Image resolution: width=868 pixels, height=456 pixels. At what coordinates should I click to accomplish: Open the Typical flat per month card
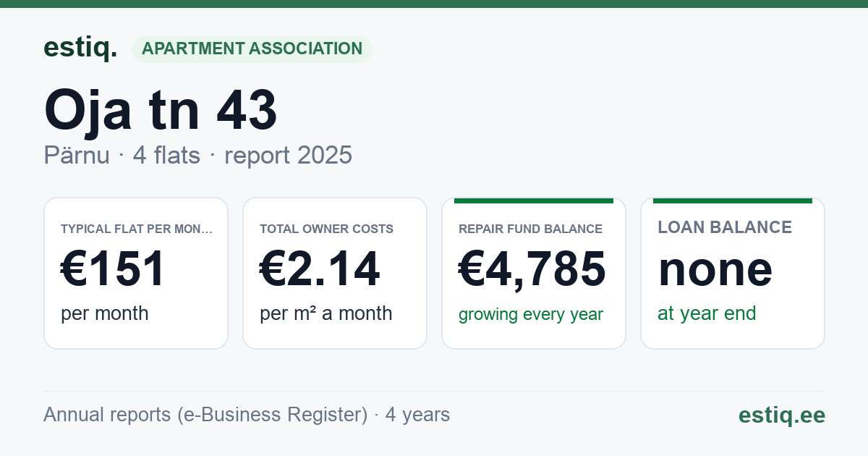[x=136, y=273]
